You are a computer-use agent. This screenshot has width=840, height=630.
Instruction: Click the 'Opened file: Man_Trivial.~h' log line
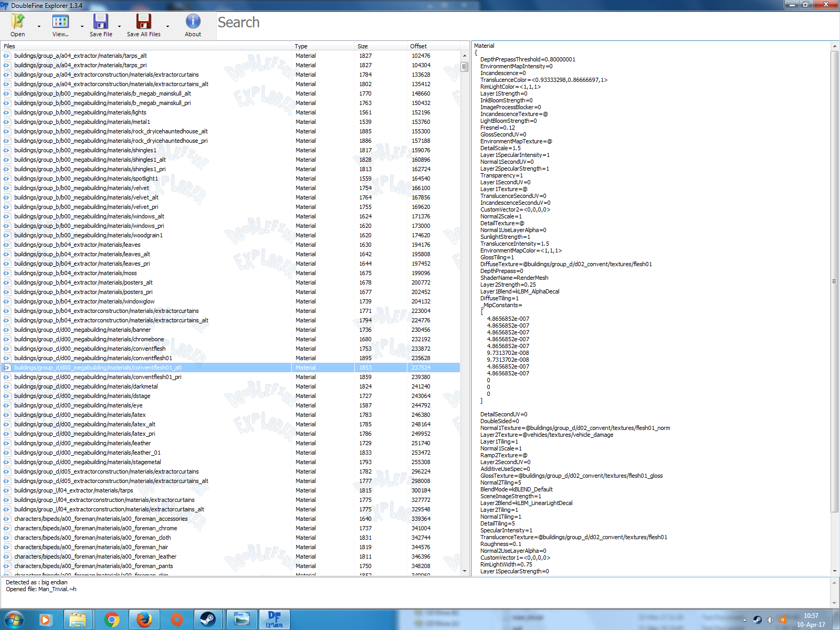[x=41, y=589]
